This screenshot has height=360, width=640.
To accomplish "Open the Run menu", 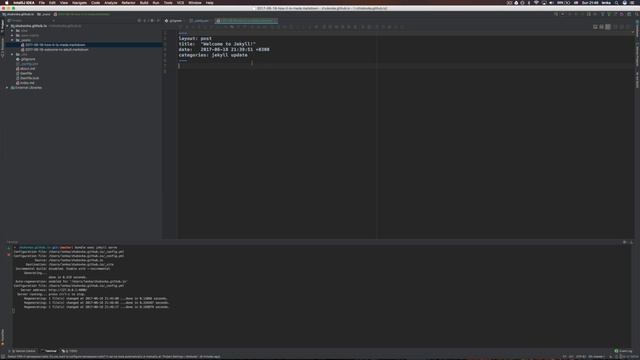I will (156, 2).
